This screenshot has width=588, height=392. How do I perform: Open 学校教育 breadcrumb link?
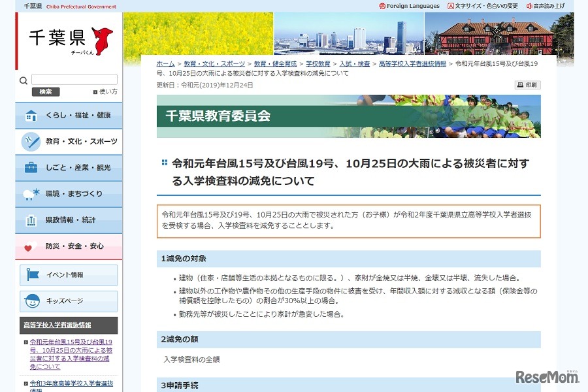point(318,63)
